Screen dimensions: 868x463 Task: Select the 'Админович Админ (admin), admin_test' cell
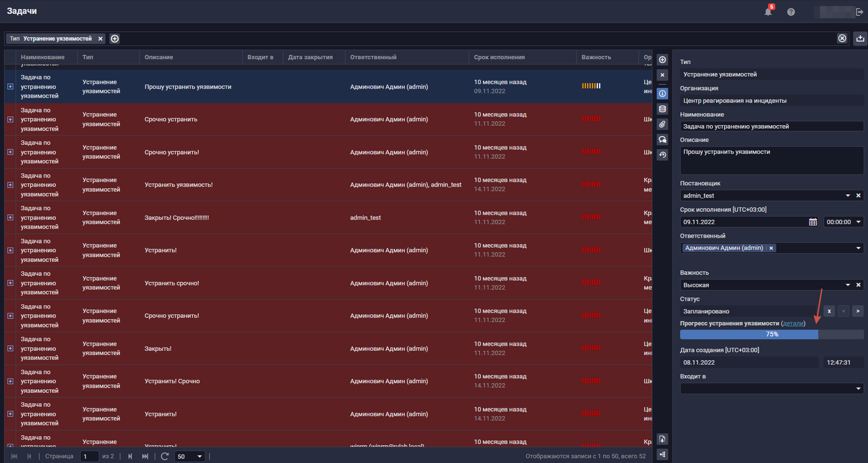(407, 185)
